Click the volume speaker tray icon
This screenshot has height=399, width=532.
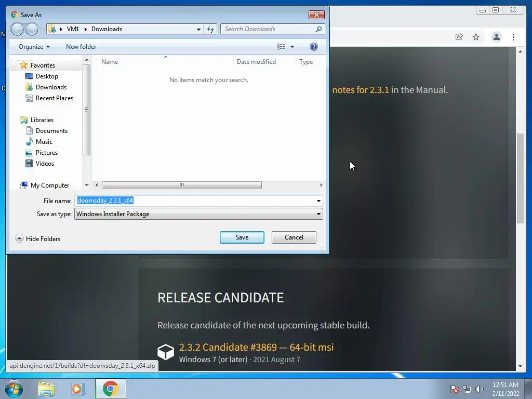pyautogui.click(x=479, y=389)
